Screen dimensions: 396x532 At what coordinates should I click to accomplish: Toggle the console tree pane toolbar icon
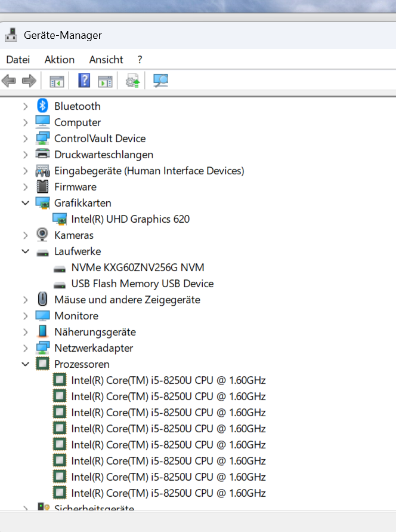(57, 81)
